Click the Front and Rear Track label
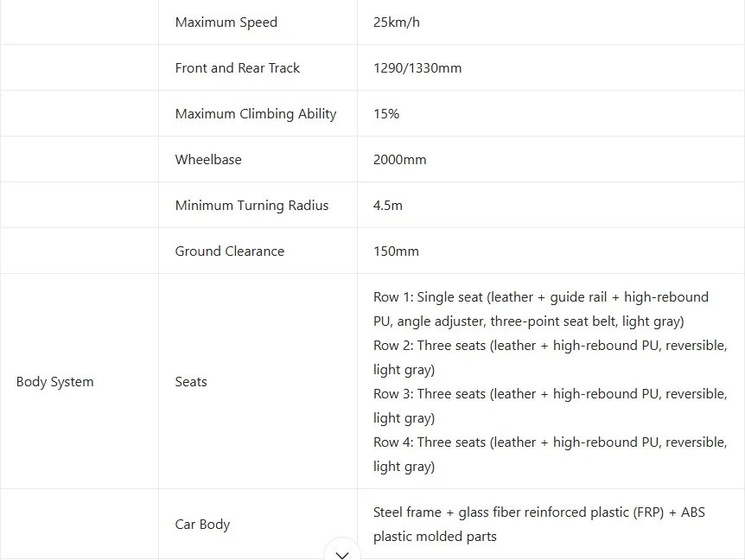745x560 pixels. pos(238,68)
